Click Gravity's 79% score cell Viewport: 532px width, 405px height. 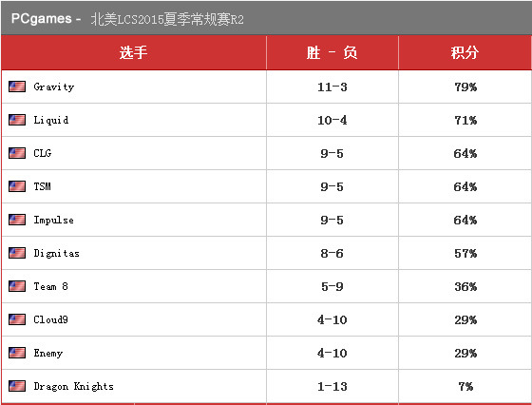(465, 87)
